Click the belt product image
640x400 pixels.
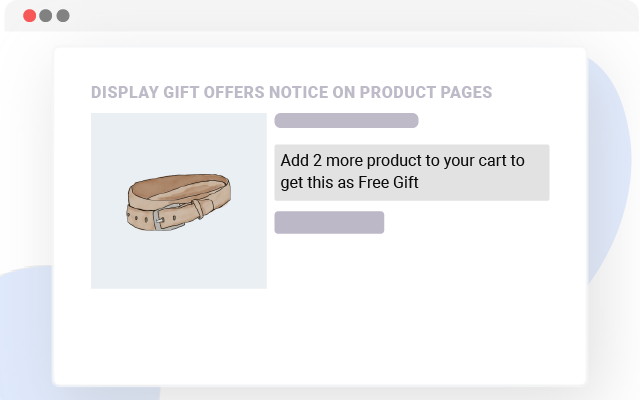click(179, 200)
